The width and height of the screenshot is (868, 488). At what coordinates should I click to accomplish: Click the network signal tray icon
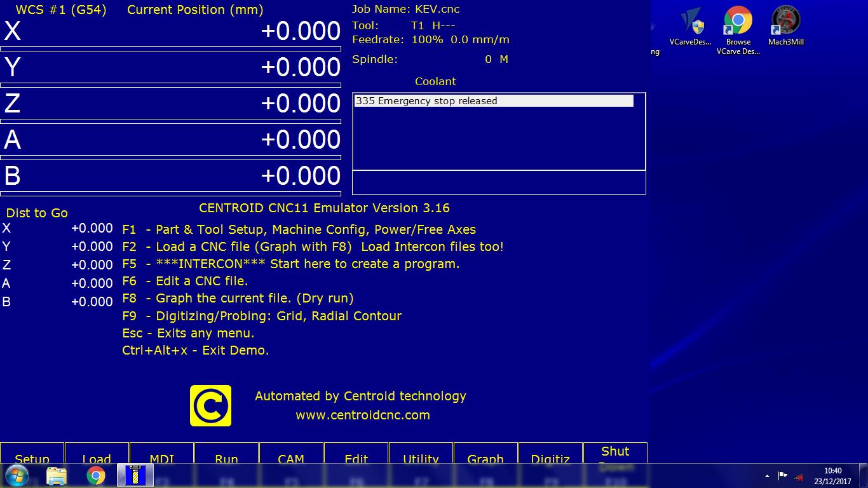[x=799, y=476]
